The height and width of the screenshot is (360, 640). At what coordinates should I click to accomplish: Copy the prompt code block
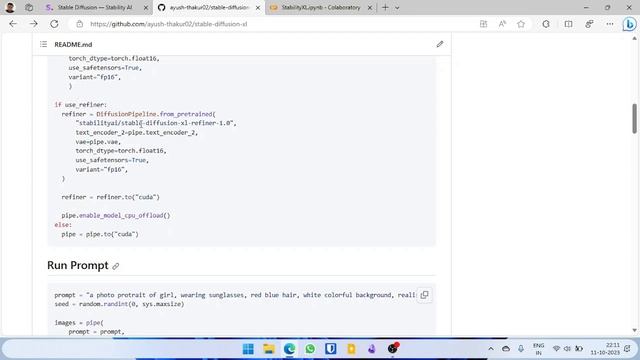pos(424,295)
